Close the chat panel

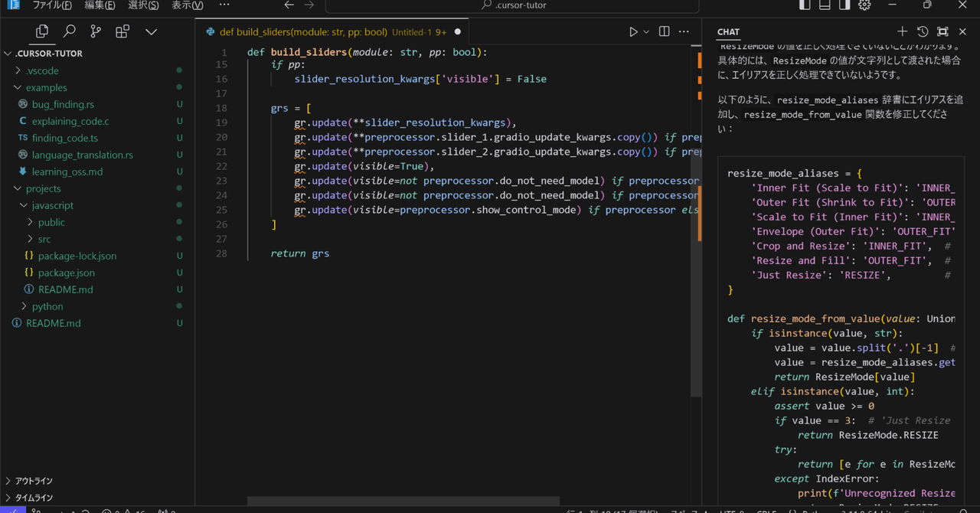(x=963, y=31)
